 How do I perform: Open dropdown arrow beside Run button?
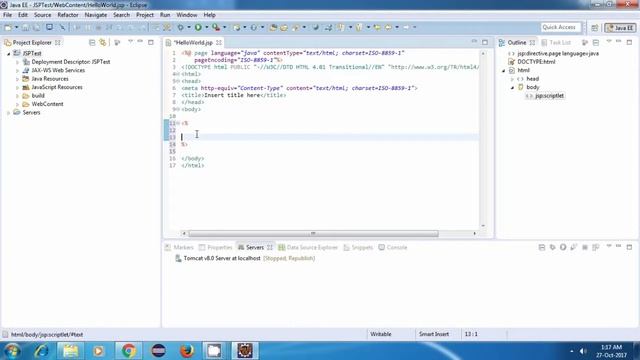[207, 27]
